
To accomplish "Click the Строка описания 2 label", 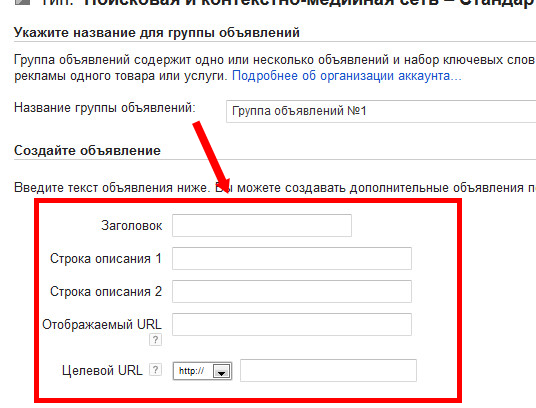I will [x=106, y=291].
